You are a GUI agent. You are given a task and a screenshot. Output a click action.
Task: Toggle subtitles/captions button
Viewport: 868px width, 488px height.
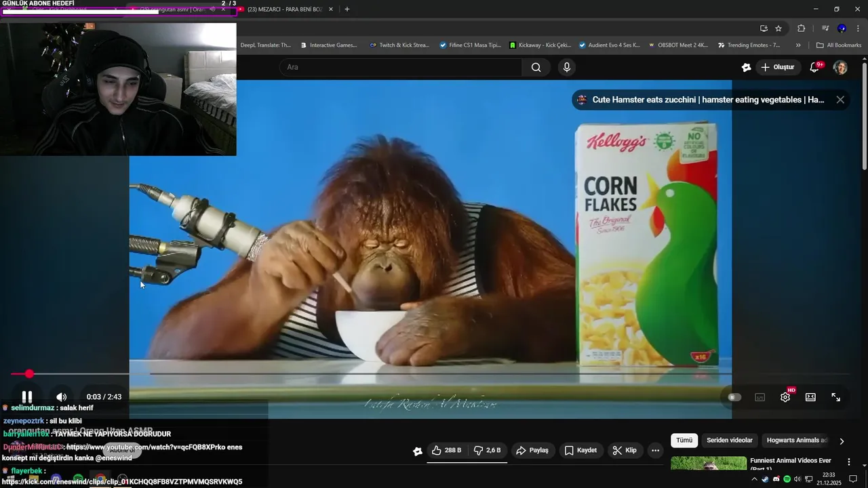[760, 397]
